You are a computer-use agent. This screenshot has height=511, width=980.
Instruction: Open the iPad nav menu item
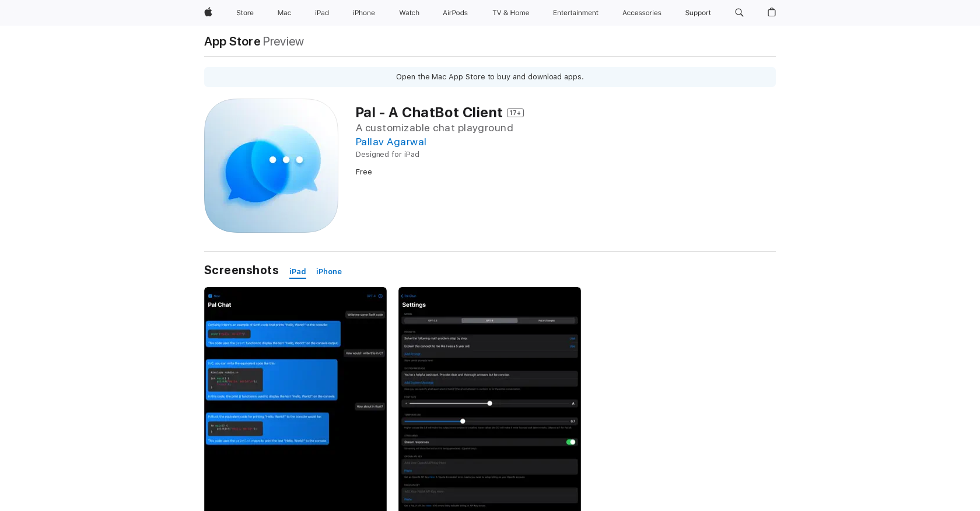322,13
